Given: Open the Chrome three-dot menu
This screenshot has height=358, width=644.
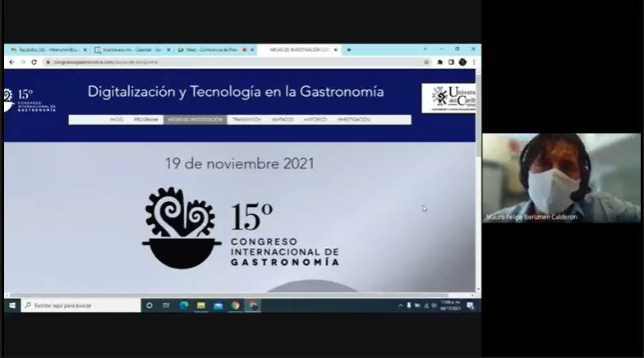Looking at the screenshot, I should click(473, 62).
